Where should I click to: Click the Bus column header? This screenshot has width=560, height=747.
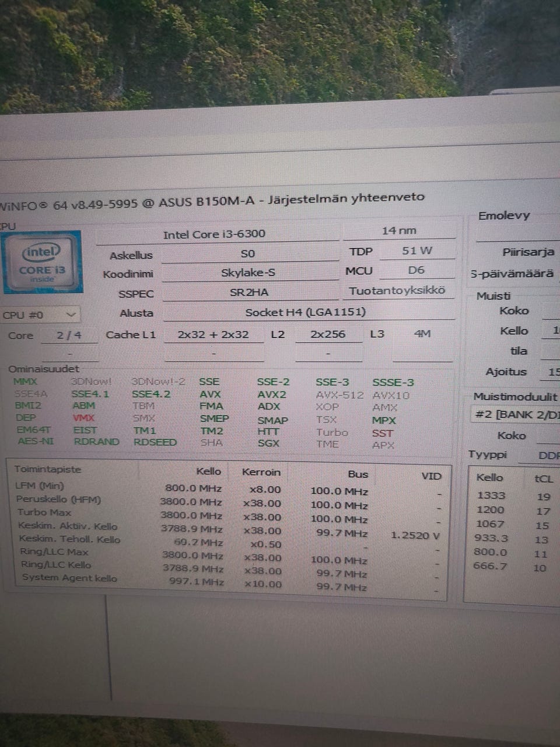[x=358, y=474]
